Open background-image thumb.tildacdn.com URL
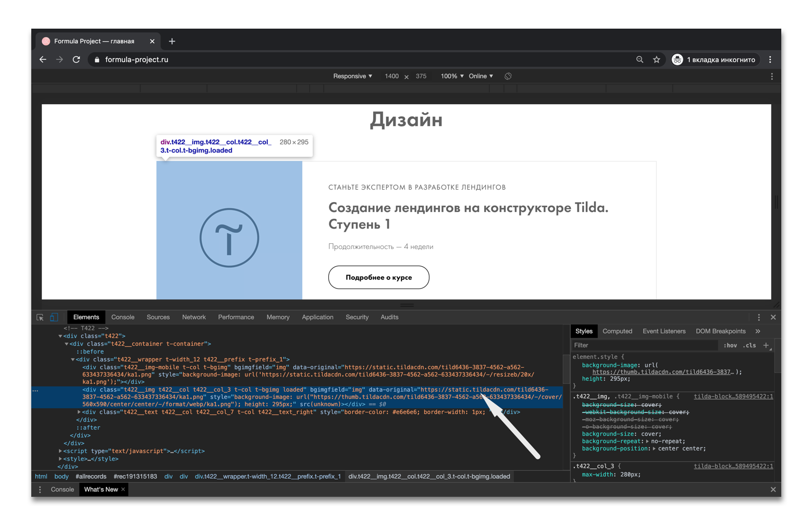Screen dimensions: 812x525 click(x=663, y=372)
